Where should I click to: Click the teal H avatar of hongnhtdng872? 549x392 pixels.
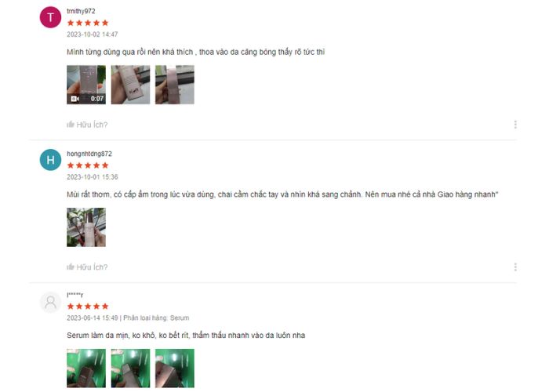coord(50,160)
